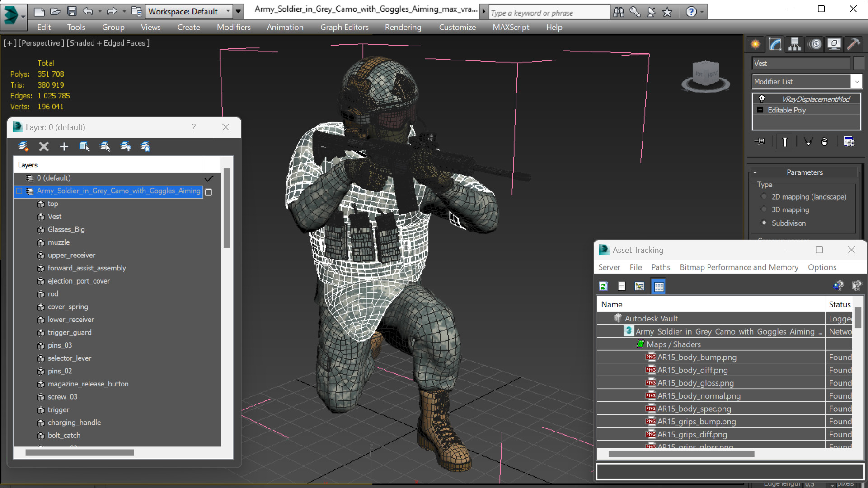868x488 pixels.
Task: Collapse Army_Soldier layer tree
Action: pyautogui.click(x=19, y=191)
